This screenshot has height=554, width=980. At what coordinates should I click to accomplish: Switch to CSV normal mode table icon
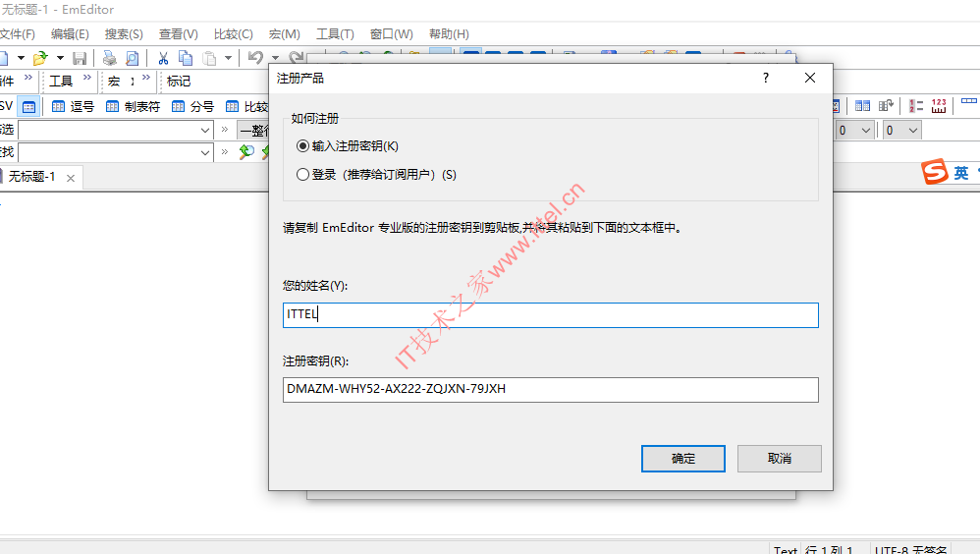(x=28, y=107)
